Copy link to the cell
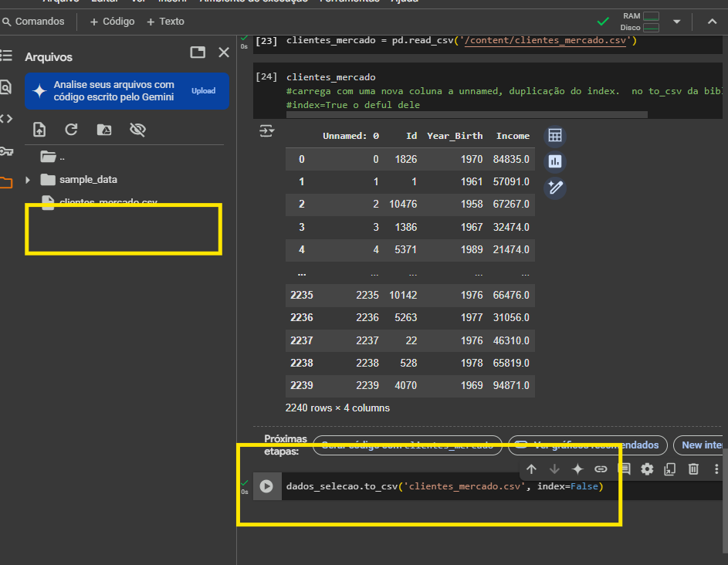This screenshot has height=565, width=728. click(601, 469)
